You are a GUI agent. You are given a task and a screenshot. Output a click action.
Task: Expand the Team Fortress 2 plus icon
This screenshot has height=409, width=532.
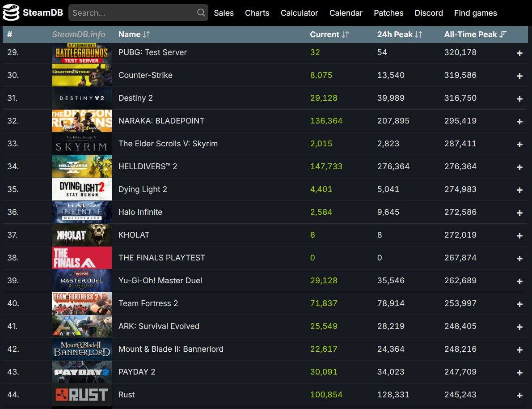(519, 304)
